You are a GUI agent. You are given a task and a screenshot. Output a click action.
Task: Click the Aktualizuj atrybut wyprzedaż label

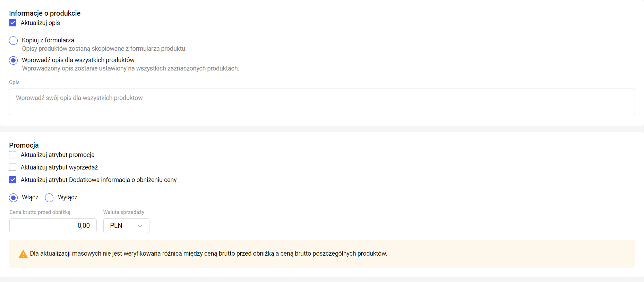click(59, 167)
